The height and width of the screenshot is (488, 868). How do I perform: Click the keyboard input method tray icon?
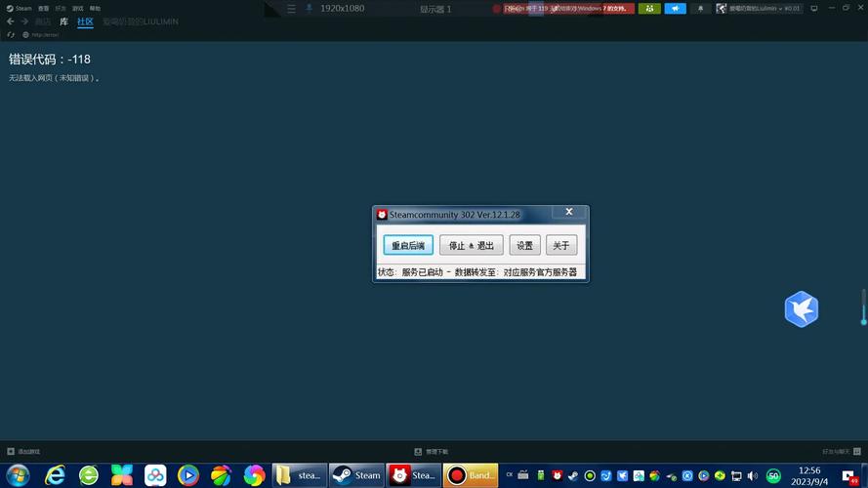pos(523,475)
